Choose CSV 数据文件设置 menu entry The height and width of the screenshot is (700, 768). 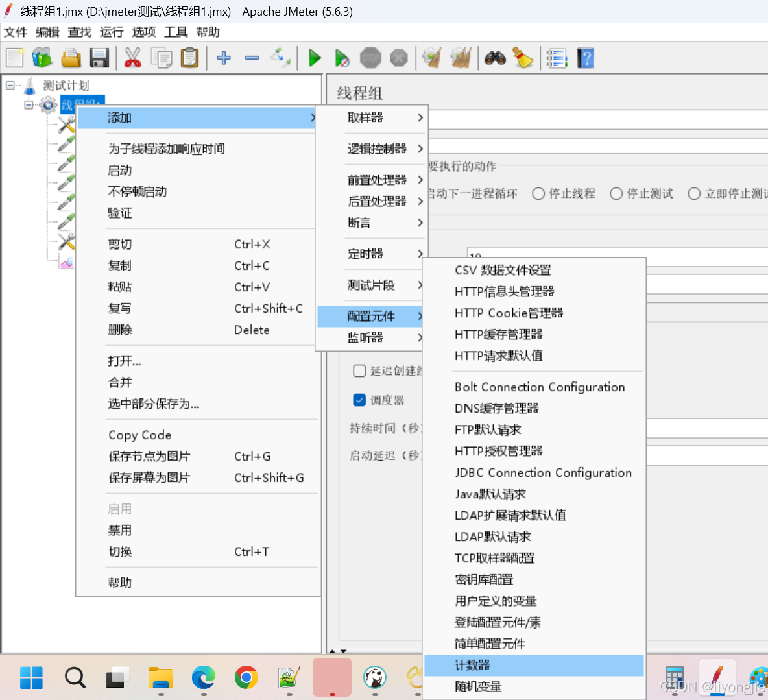[x=534, y=270]
